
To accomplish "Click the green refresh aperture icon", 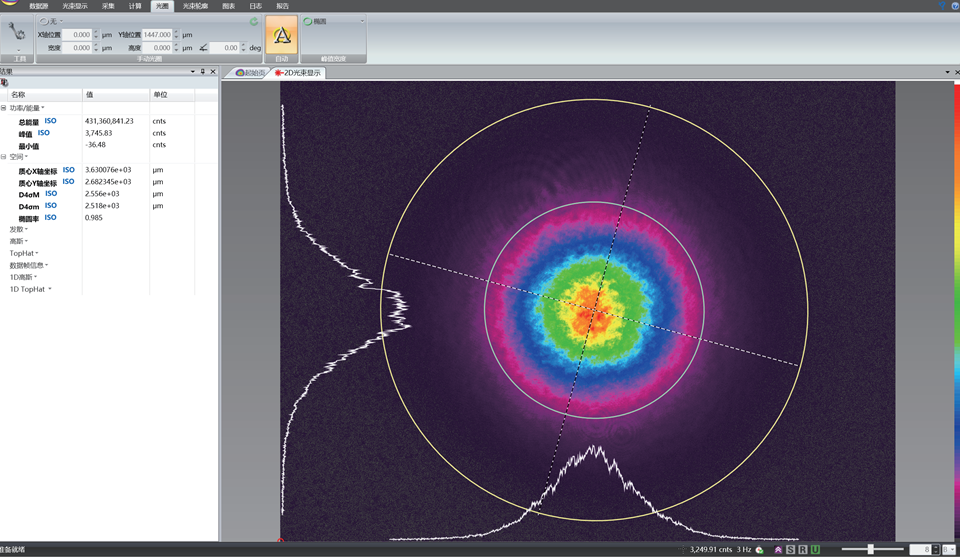I will coord(254,21).
